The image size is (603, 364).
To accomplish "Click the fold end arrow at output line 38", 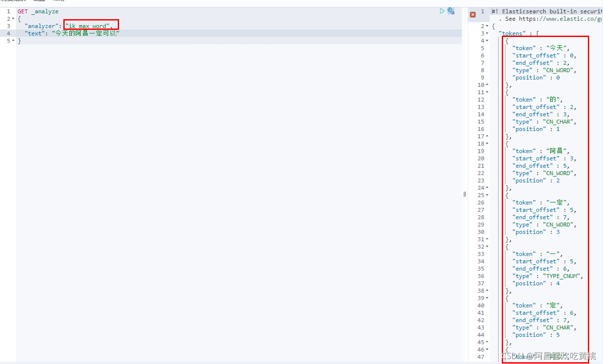I will coord(487,291).
